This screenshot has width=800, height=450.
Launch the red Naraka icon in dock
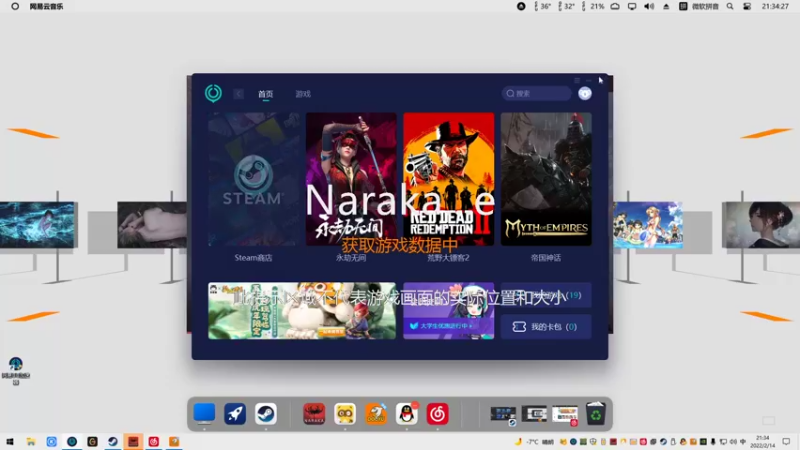tap(314, 414)
